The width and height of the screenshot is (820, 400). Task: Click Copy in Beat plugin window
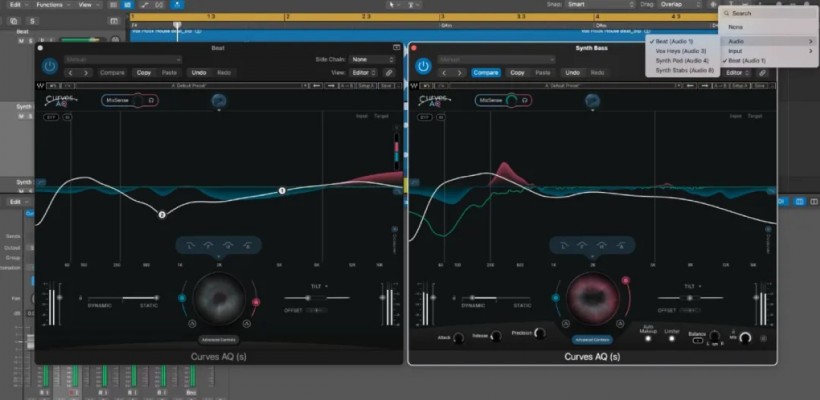(x=144, y=73)
